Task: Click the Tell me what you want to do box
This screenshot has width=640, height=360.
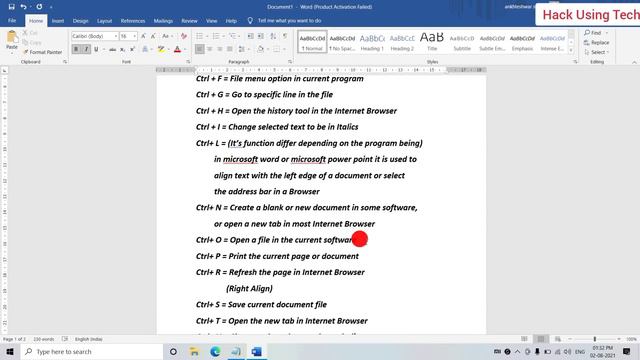Action: tap(289, 20)
